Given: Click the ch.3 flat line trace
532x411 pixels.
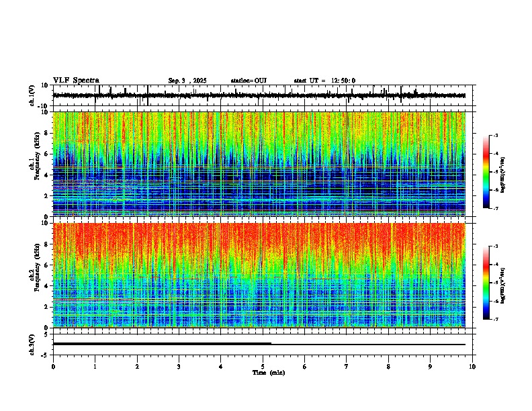Looking at the screenshot, I should [x=259, y=344].
